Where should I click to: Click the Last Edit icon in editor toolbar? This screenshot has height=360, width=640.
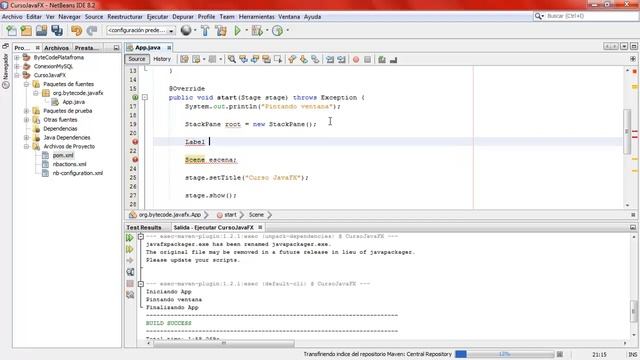(x=184, y=60)
